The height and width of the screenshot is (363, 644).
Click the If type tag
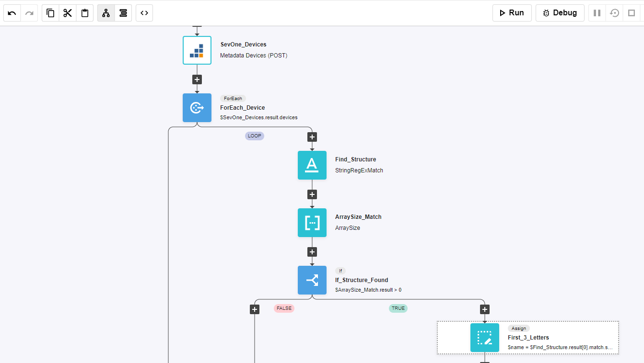coord(340,271)
